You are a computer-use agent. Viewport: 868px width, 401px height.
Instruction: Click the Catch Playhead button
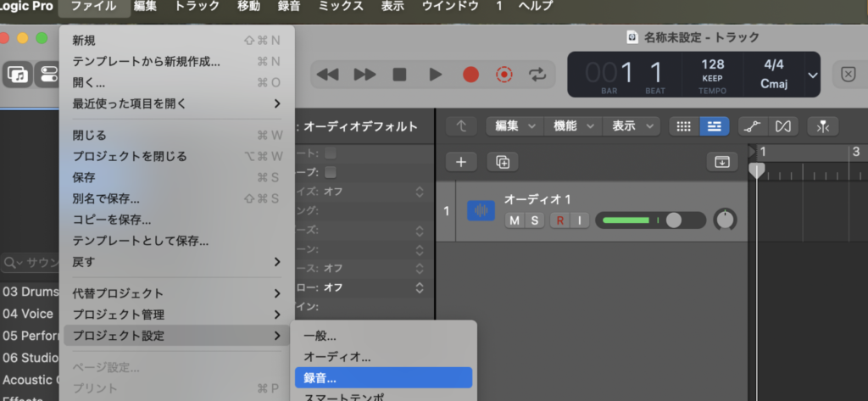point(822,126)
